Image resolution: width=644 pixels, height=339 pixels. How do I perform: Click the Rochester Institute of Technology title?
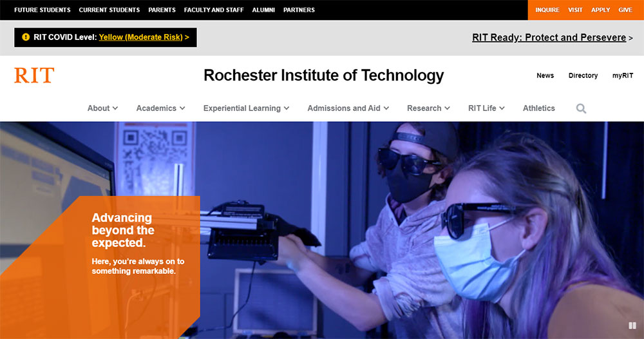tap(324, 75)
